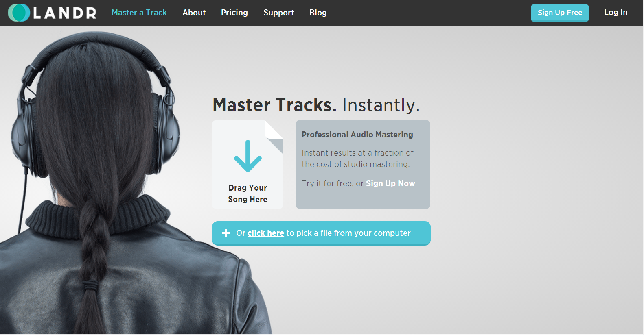The height and width of the screenshot is (335, 644).
Task: Click the folded page corner of the file icon
Action: click(274, 137)
